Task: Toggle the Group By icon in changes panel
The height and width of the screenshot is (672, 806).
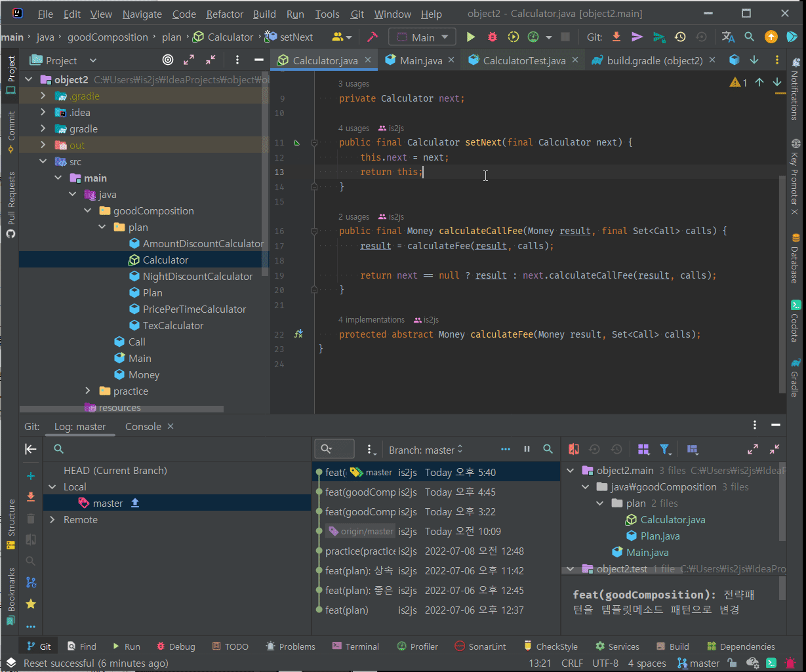Action: [643, 449]
